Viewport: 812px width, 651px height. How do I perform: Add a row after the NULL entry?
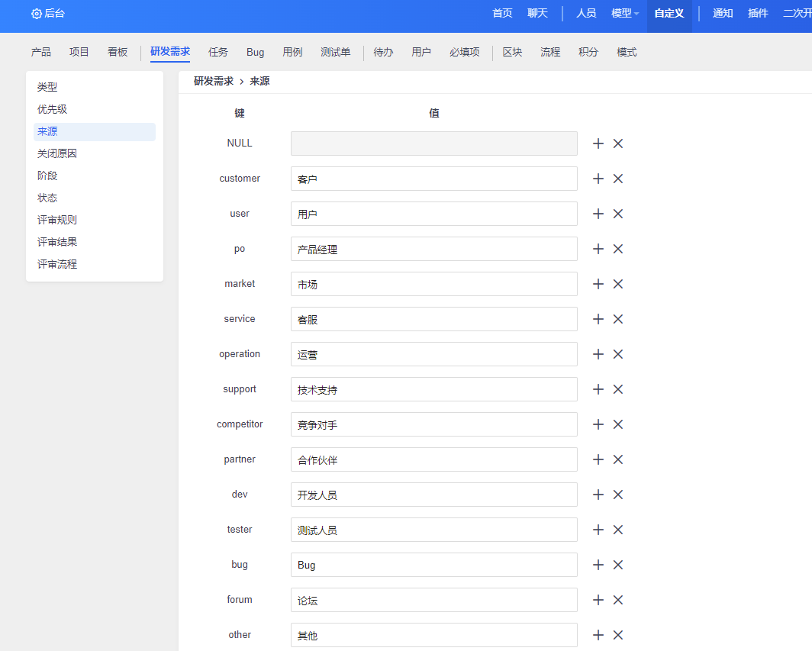[598, 143]
